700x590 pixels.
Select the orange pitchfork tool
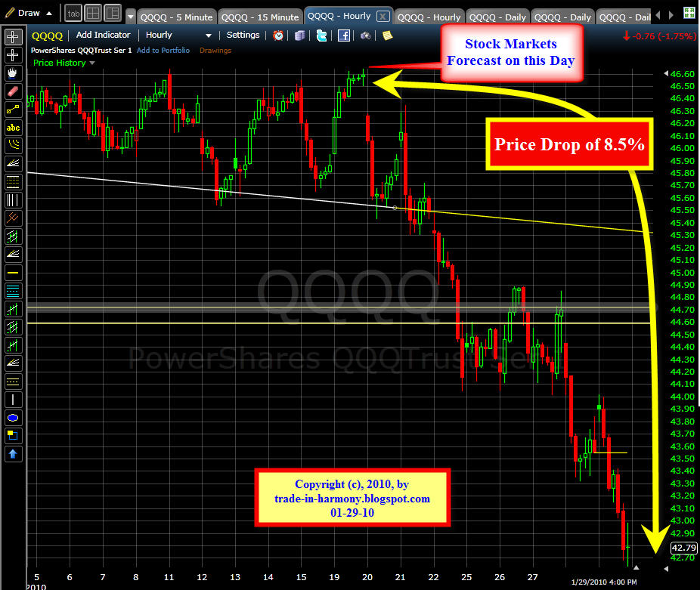pyautogui.click(x=13, y=218)
